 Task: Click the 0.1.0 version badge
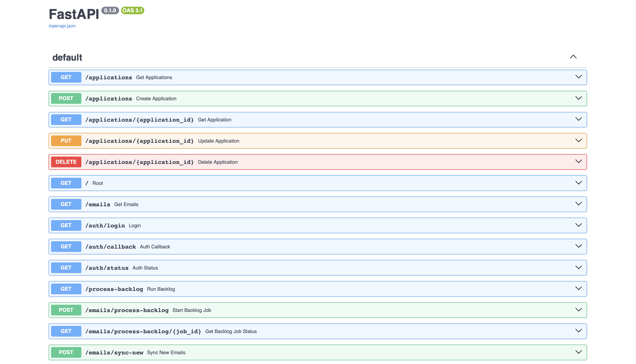point(110,10)
